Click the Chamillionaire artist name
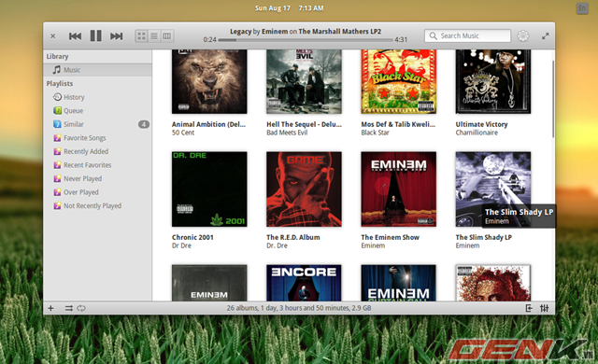The height and width of the screenshot is (364, 598). [x=477, y=133]
